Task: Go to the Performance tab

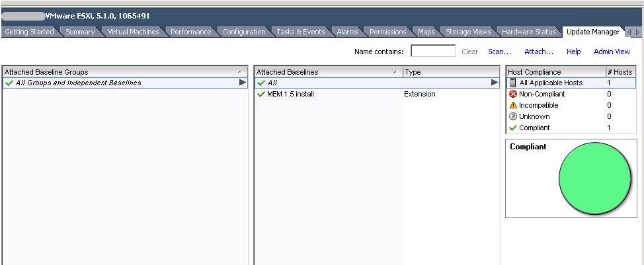Action: (x=190, y=32)
